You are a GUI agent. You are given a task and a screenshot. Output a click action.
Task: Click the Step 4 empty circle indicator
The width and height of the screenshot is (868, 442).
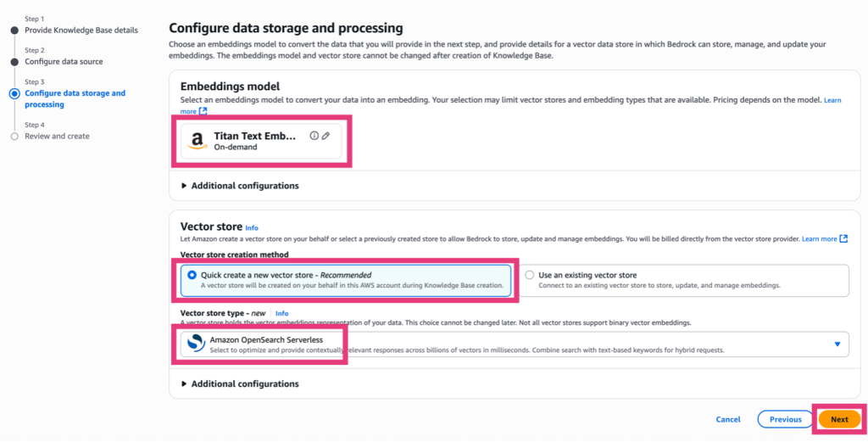[14, 136]
